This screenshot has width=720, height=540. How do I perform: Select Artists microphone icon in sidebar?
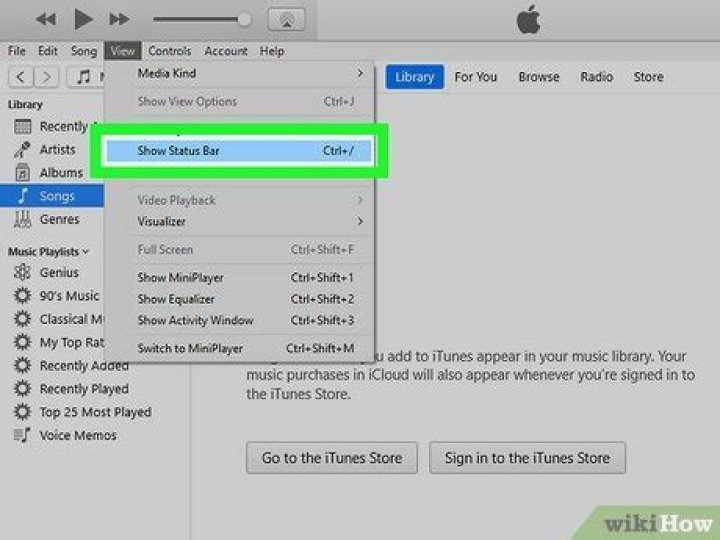(x=21, y=149)
